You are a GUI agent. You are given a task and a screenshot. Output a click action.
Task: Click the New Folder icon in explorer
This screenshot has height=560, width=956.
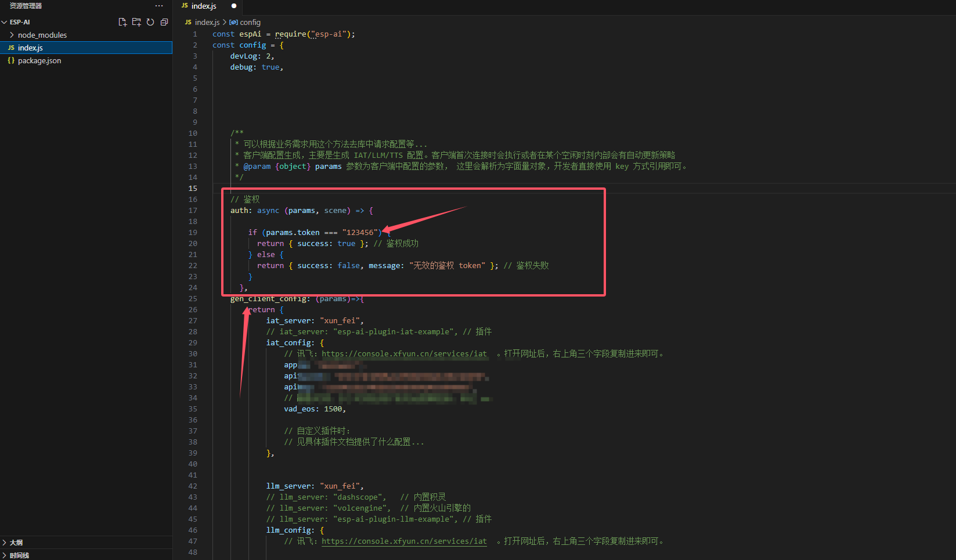tap(136, 22)
